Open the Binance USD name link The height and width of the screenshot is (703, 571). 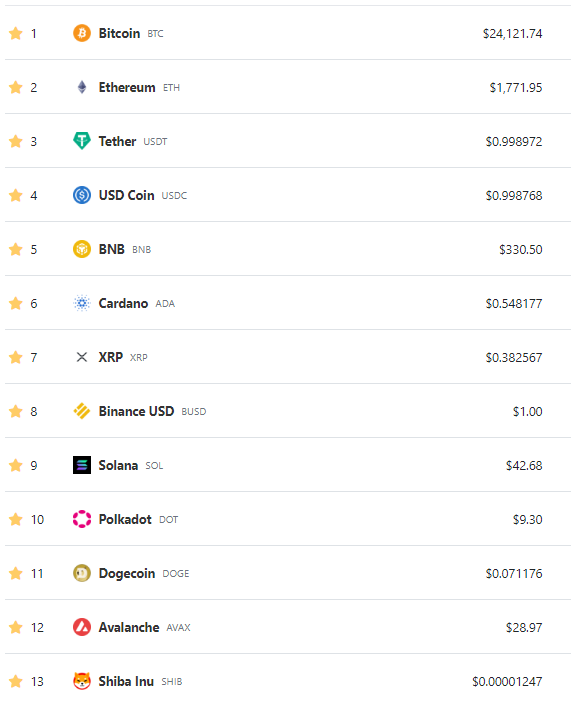coord(136,411)
